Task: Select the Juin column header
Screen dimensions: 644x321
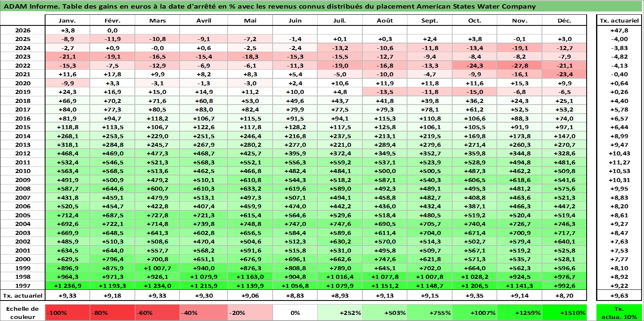Action: pyautogui.click(x=295, y=20)
